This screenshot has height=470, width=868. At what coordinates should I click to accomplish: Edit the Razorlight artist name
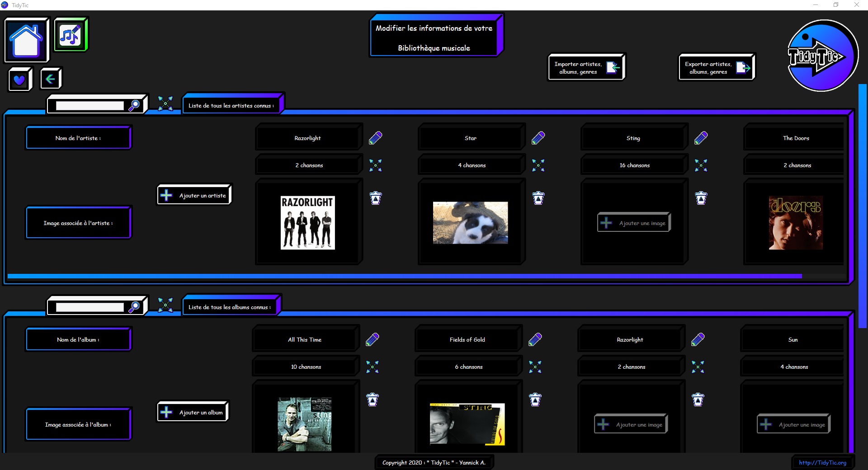click(x=376, y=138)
